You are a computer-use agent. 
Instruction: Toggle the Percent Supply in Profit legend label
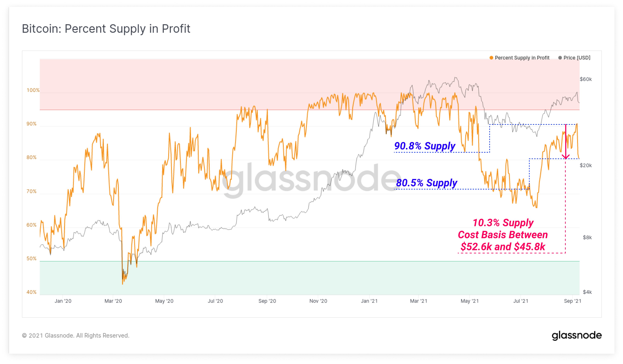[x=522, y=58]
